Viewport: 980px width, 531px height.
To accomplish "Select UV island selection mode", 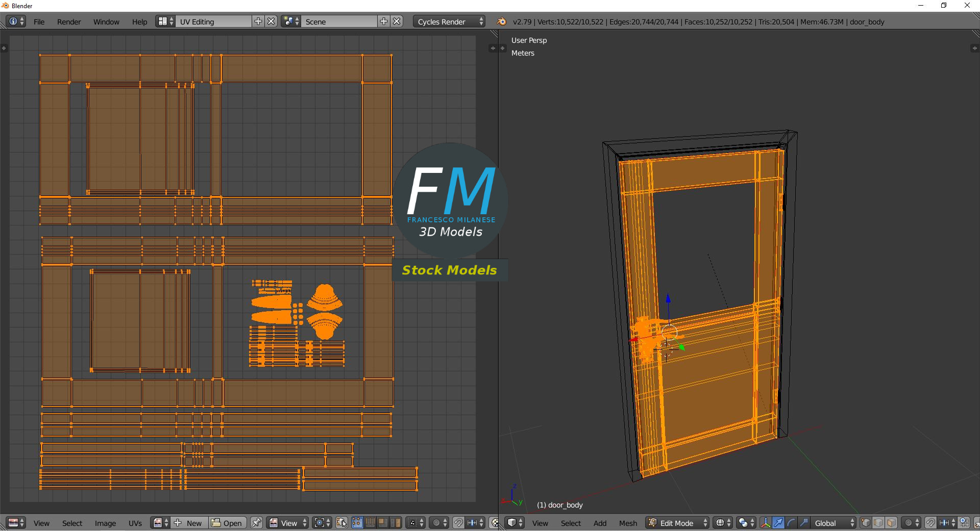I will pos(396,523).
